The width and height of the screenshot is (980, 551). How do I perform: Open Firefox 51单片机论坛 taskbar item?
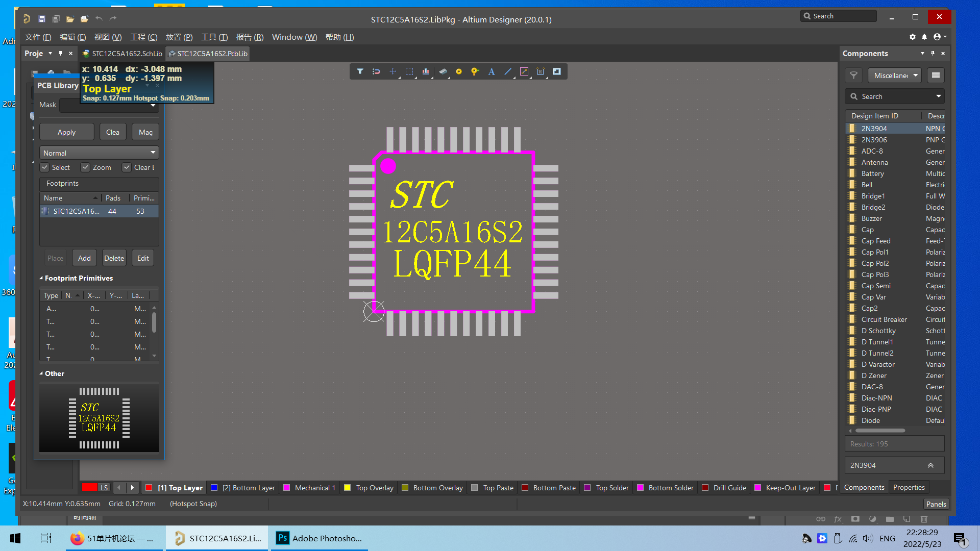[x=114, y=538]
